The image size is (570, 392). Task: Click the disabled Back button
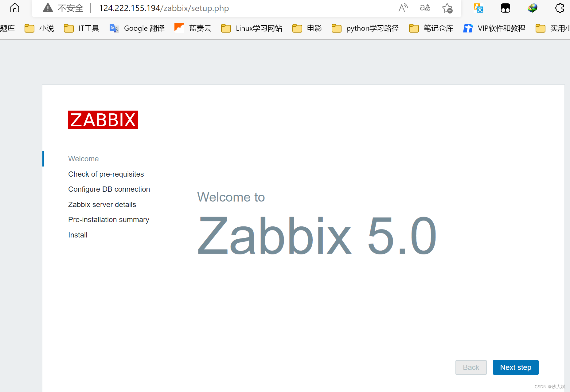pyautogui.click(x=471, y=367)
